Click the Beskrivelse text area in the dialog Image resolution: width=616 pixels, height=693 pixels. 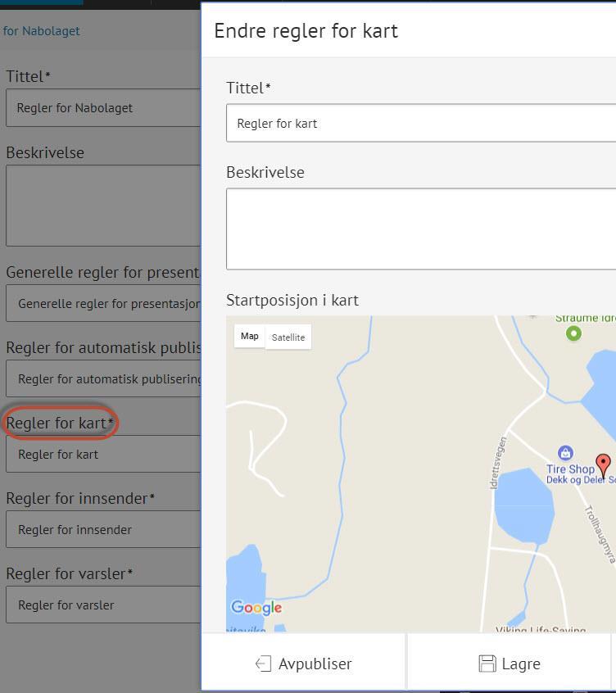click(x=421, y=229)
